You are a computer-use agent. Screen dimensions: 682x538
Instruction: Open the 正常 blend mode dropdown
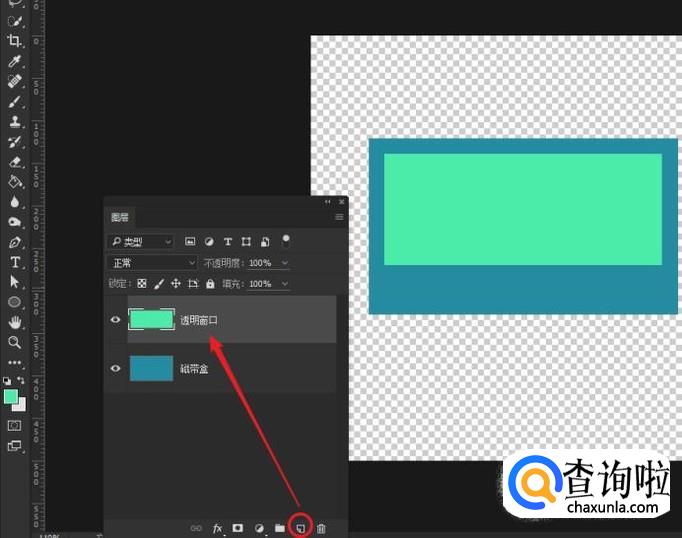coord(152,263)
